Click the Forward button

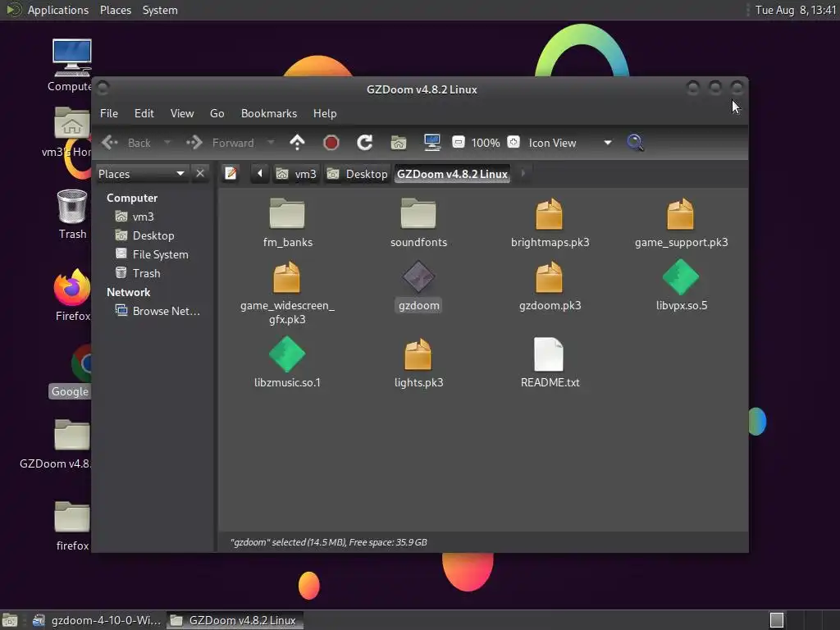pyautogui.click(x=220, y=143)
